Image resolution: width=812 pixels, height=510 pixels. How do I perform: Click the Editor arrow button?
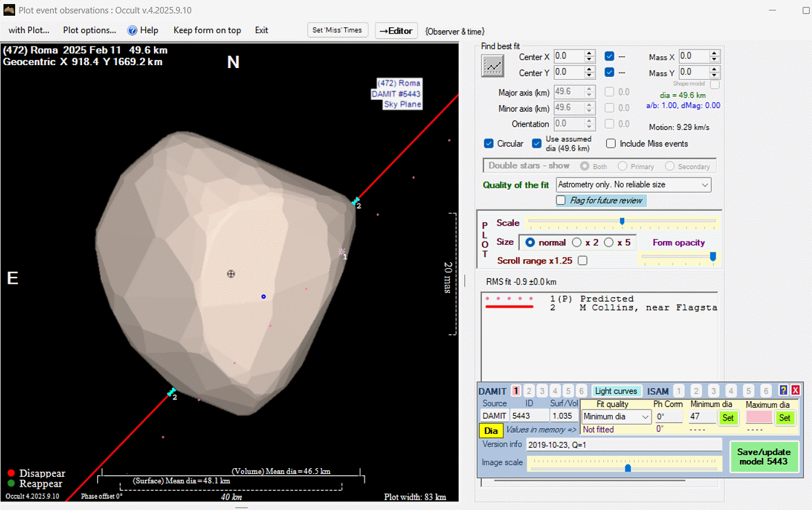click(x=396, y=31)
